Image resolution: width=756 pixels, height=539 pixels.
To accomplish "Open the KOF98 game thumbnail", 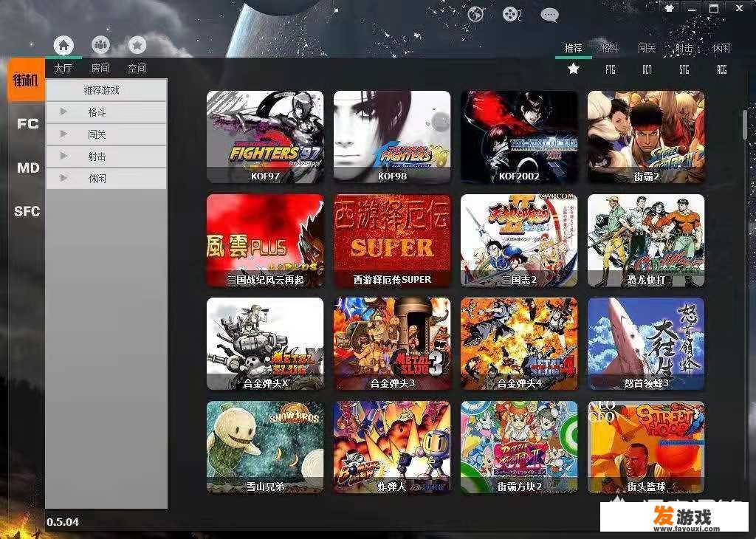I will (392, 137).
